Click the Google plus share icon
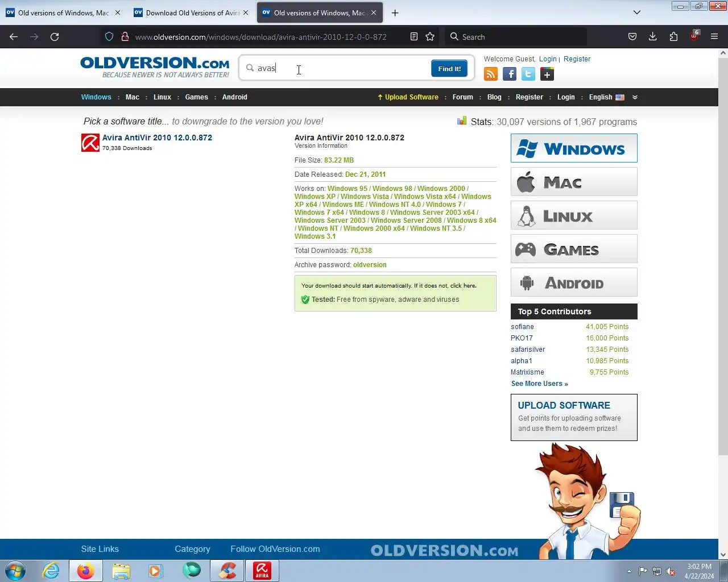Viewport: 728px width, 582px height. point(547,74)
